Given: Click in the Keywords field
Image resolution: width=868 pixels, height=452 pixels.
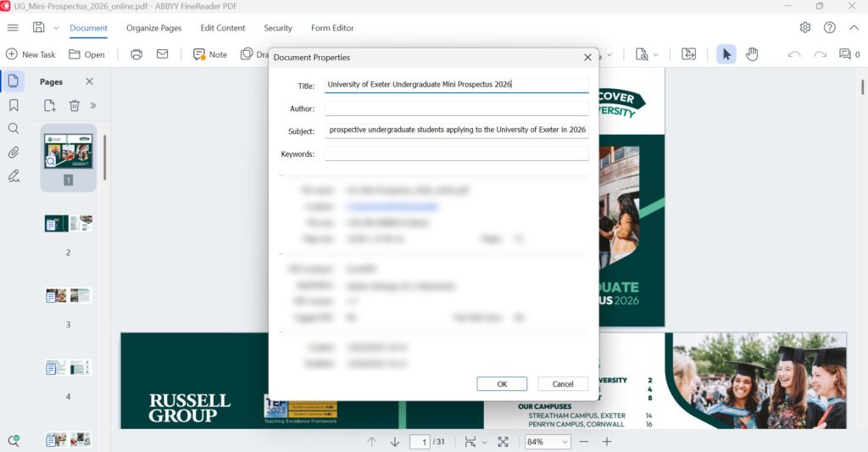Looking at the screenshot, I should (x=456, y=153).
